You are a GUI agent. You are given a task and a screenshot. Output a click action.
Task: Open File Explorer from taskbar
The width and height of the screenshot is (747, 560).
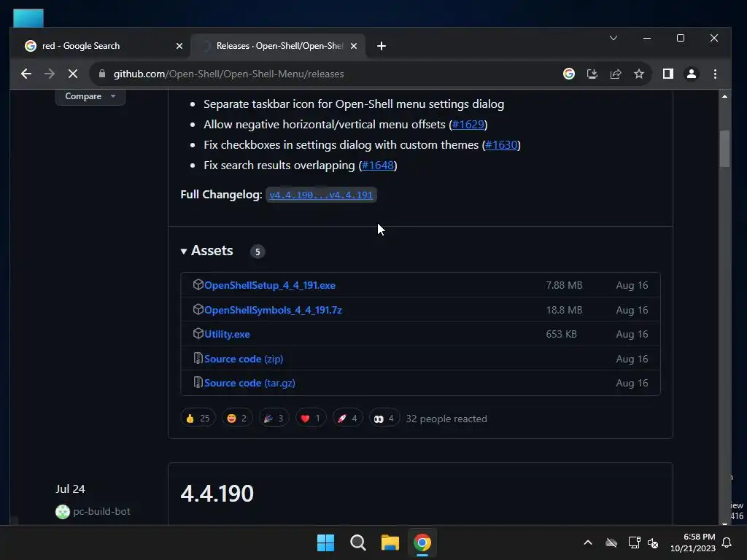390,542
